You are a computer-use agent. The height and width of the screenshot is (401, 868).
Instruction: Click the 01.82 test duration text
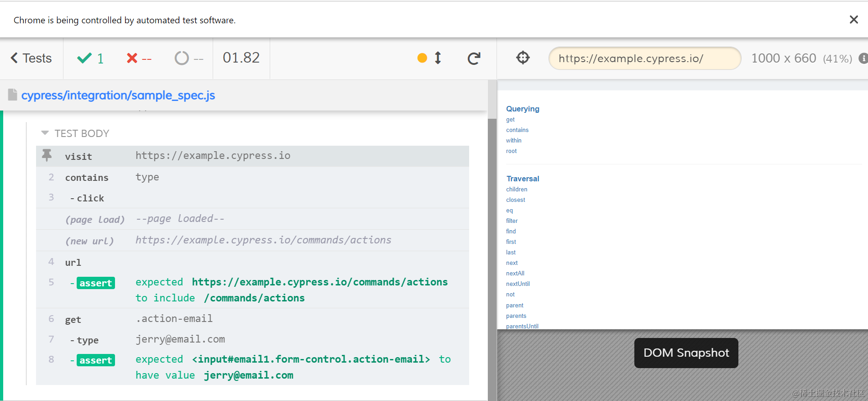pyautogui.click(x=241, y=58)
